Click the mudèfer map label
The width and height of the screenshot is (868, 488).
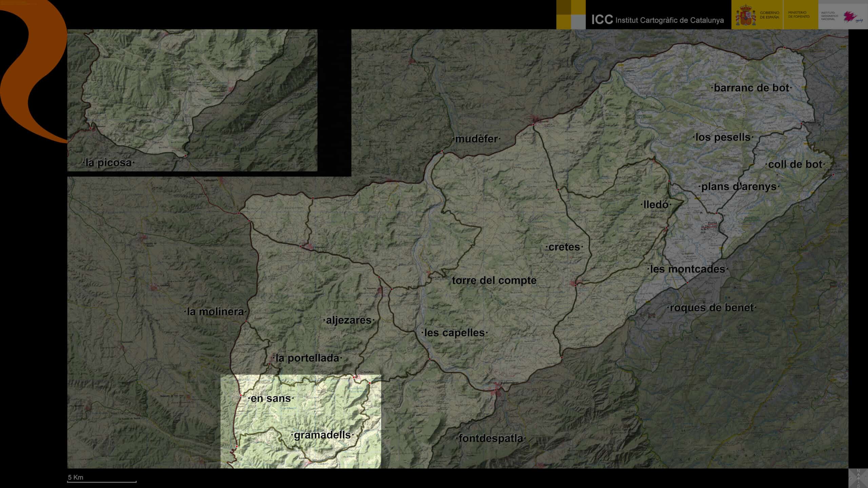pyautogui.click(x=476, y=139)
